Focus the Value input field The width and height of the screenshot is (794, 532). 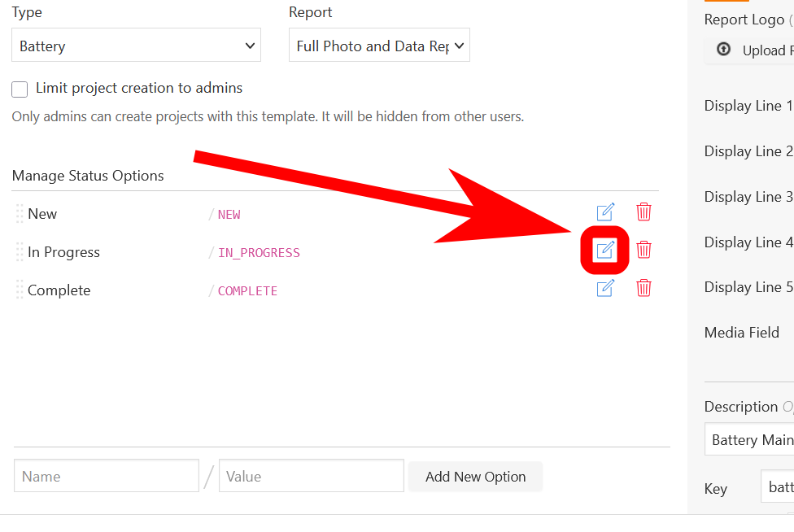click(312, 476)
